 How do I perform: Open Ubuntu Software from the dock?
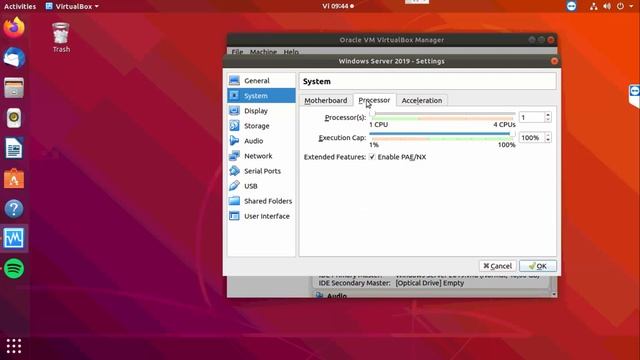click(x=14, y=178)
